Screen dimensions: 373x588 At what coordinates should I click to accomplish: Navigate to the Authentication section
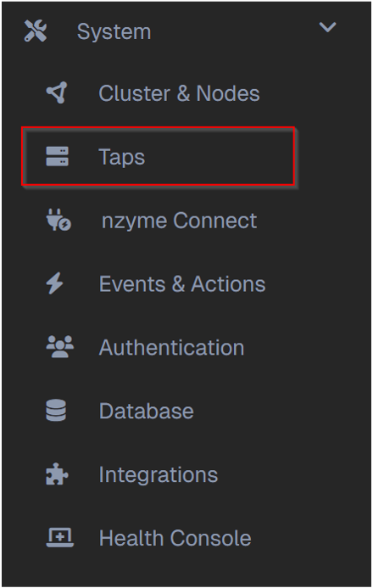172,348
